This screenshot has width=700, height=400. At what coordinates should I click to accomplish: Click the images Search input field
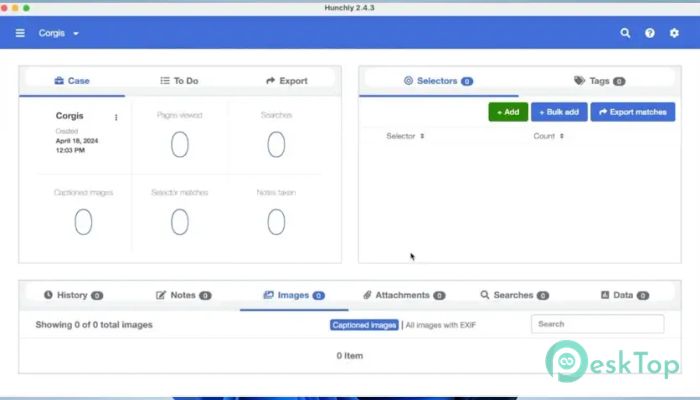(x=597, y=324)
